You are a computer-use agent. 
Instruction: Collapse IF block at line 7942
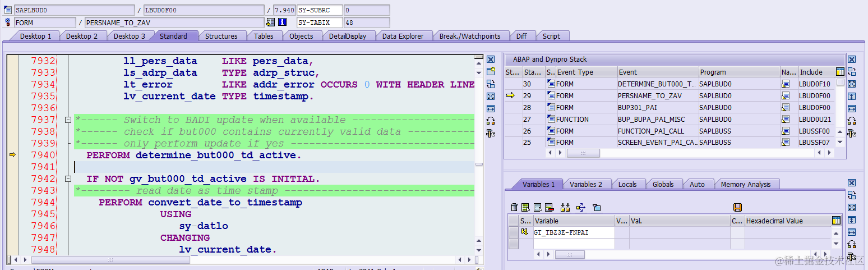tap(68, 179)
